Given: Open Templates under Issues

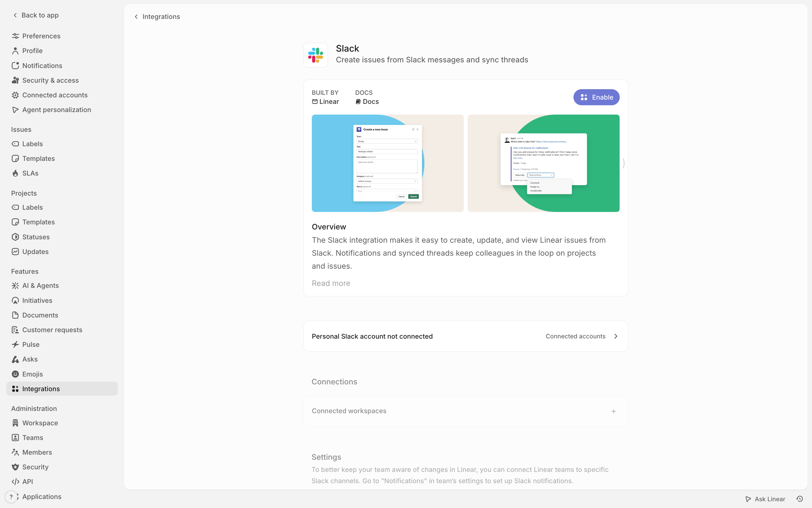Looking at the screenshot, I should point(62,159).
